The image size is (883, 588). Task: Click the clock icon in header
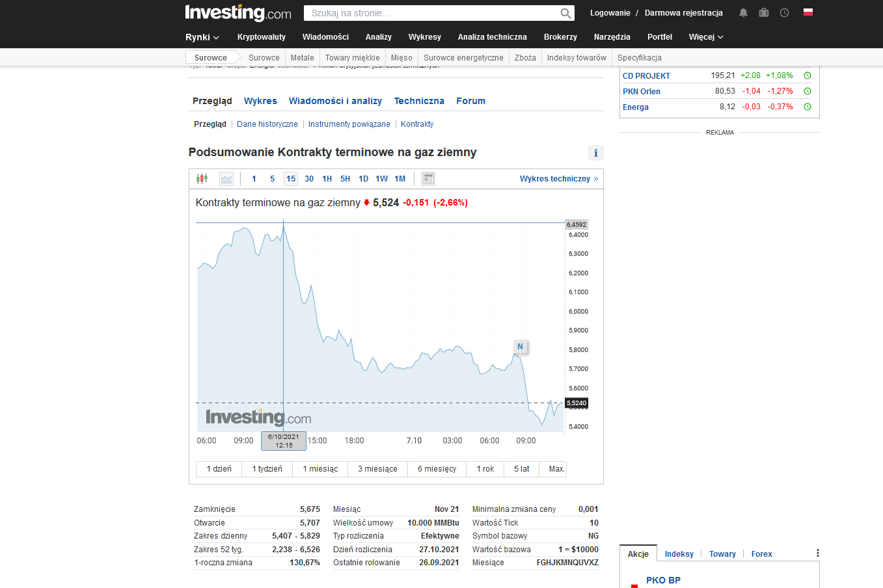click(785, 13)
